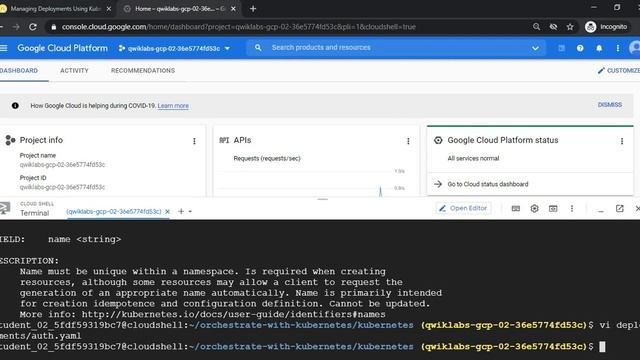640x360 pixels.
Task: Open the qwiklabs-gcp-02-36e5774fd53c project selector dropdown
Action: pos(174,48)
